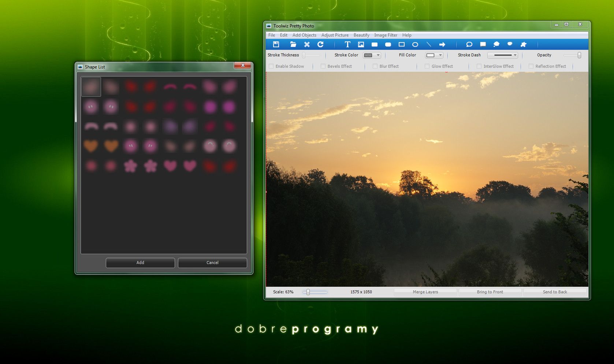Click the Bring to Front button

[x=490, y=292]
